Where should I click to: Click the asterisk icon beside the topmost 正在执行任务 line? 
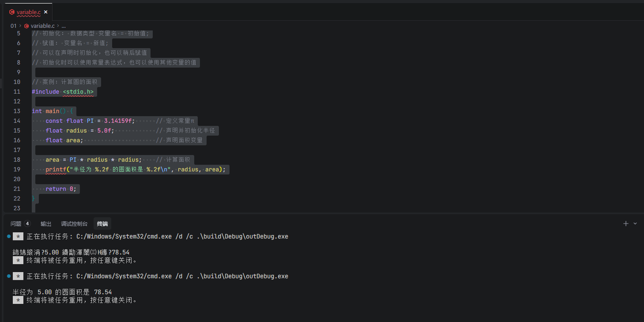pos(18,236)
